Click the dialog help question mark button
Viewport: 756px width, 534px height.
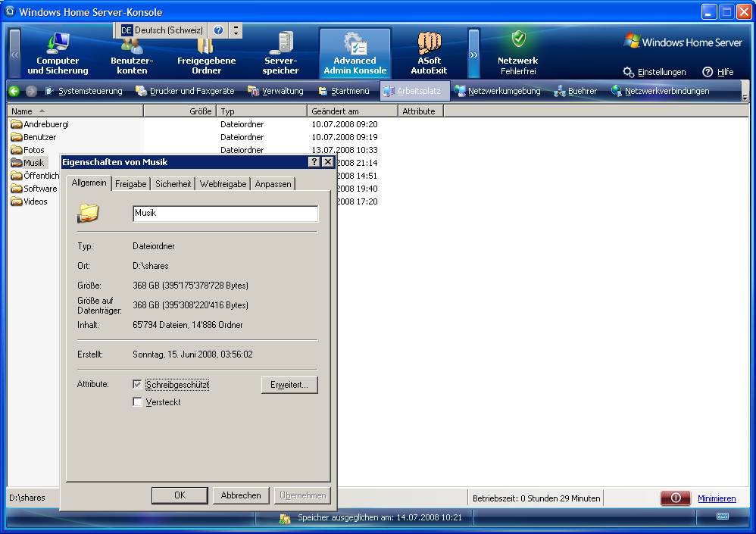pyautogui.click(x=314, y=162)
